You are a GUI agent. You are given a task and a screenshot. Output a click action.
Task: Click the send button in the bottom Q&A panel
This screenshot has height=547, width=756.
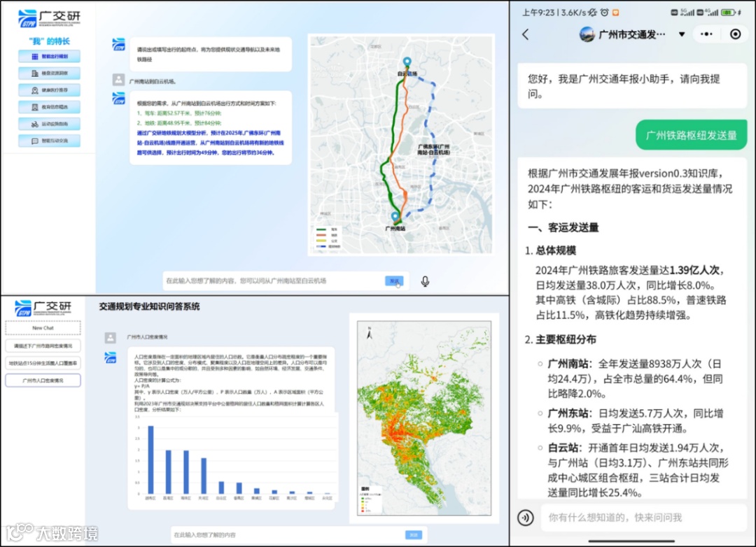[414, 535]
